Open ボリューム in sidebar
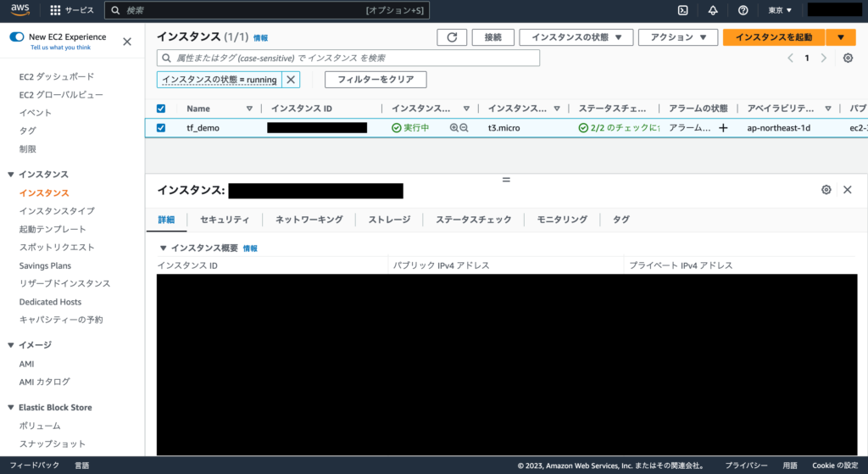 (x=40, y=426)
